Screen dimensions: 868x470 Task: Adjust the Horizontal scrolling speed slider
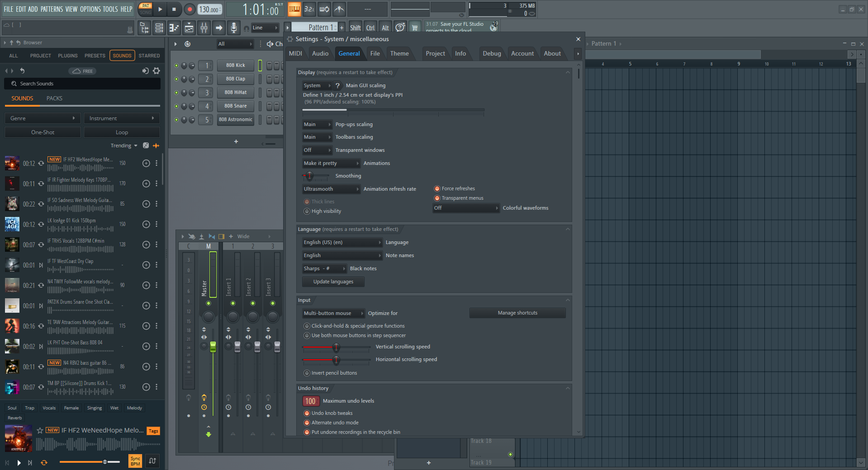[336, 360]
